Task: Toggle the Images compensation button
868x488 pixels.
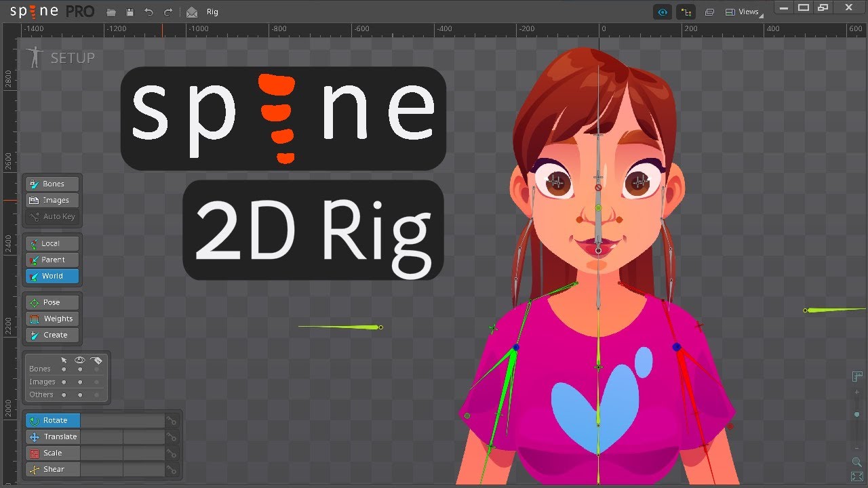Action: [53, 200]
